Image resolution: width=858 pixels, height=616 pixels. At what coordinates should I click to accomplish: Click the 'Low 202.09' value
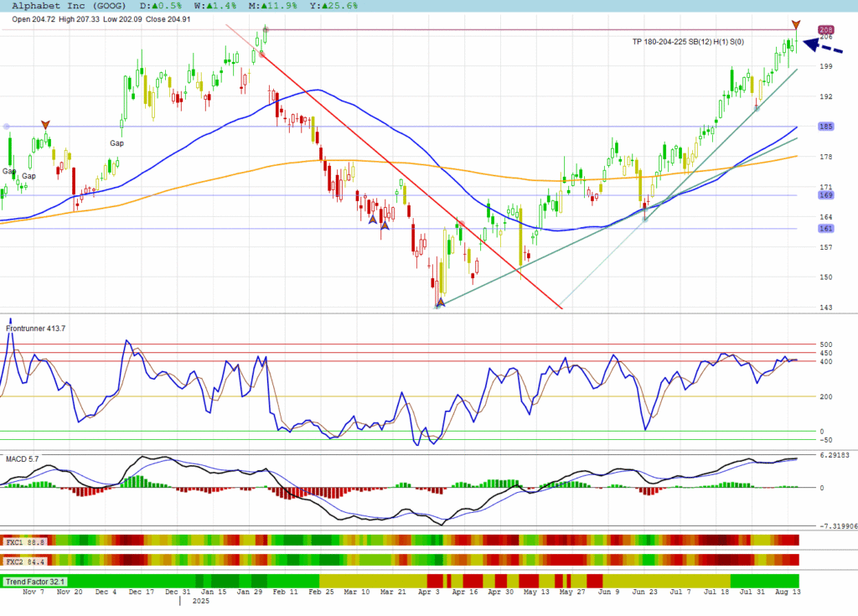click(x=122, y=19)
